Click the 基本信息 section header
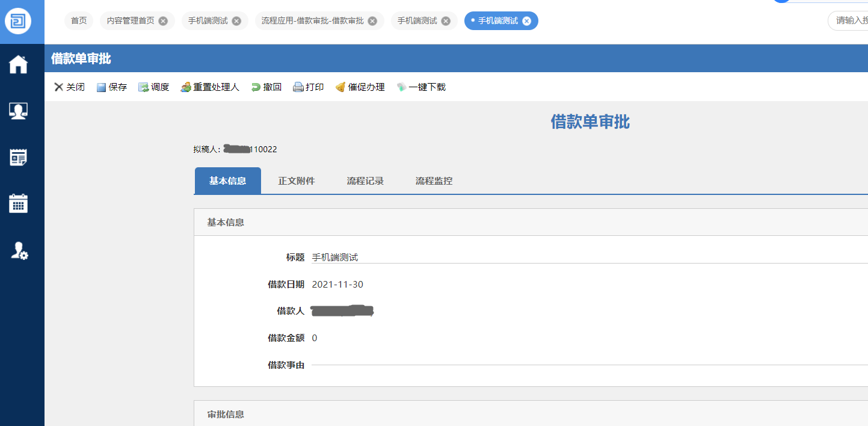Image resolution: width=868 pixels, height=426 pixels. tap(531, 222)
